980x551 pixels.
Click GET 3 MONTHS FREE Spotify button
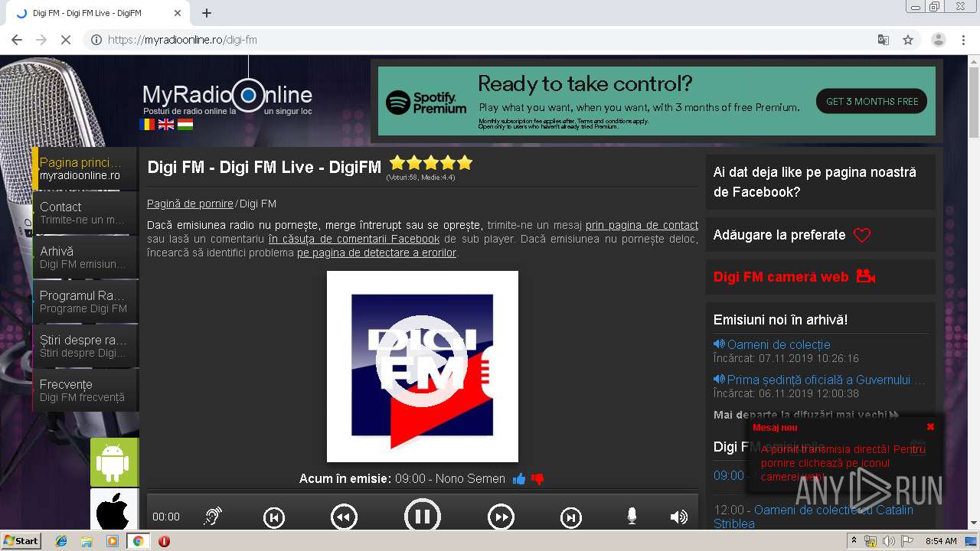click(872, 101)
